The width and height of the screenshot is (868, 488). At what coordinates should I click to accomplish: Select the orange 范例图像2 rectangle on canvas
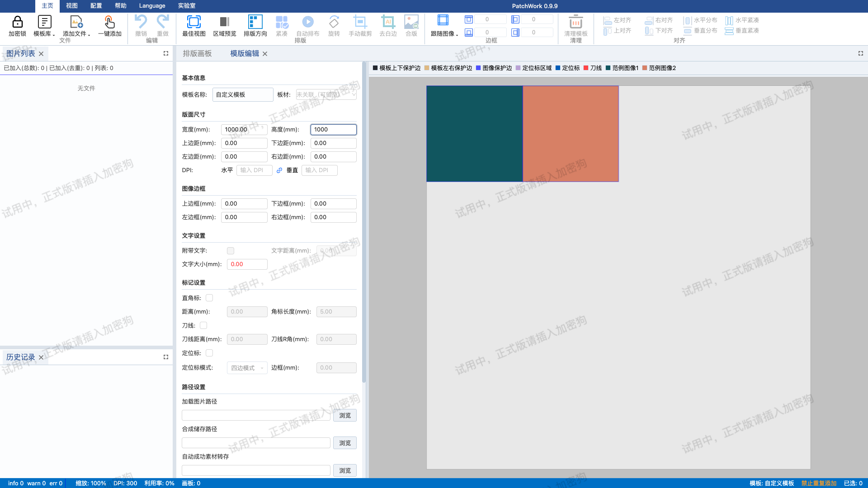point(571,134)
